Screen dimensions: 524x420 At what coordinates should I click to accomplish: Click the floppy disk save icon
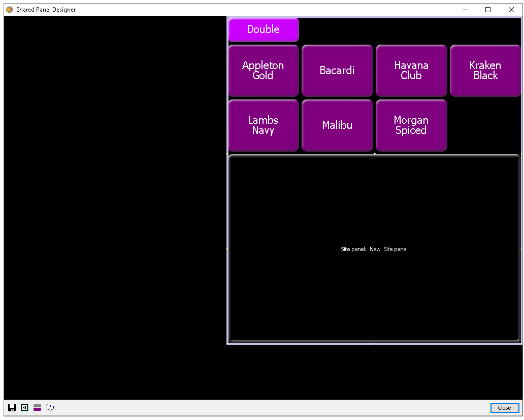pos(12,407)
